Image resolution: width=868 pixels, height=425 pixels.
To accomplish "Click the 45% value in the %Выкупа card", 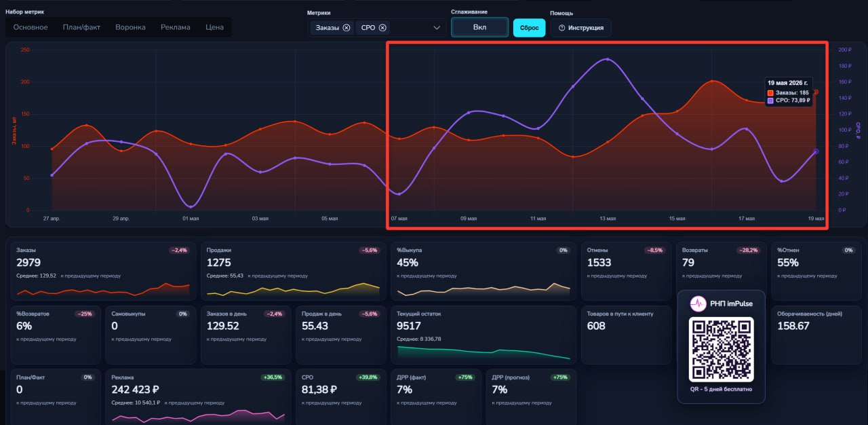I will click(x=408, y=263).
